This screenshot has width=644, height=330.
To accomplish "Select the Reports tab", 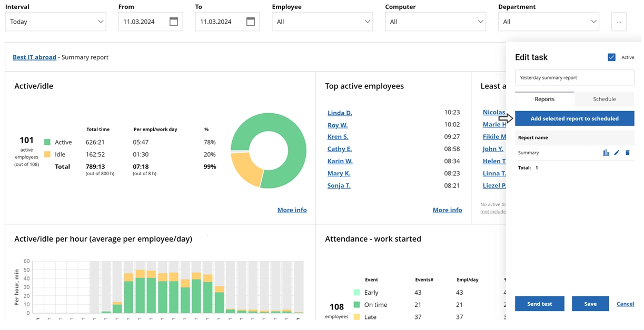I will [x=544, y=98].
